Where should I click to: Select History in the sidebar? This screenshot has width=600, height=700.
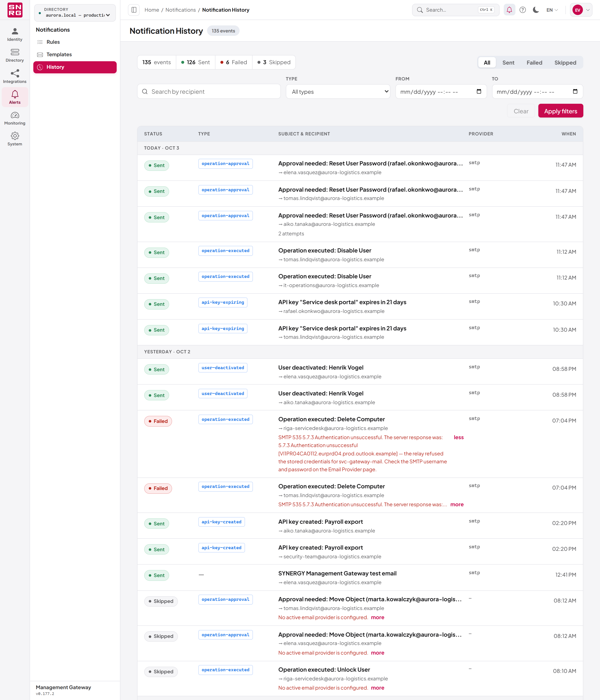click(75, 67)
